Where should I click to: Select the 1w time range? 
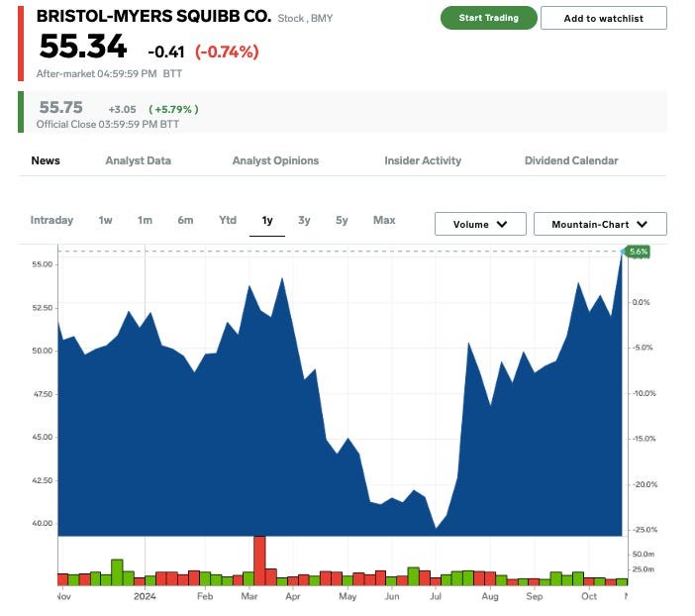pos(106,220)
